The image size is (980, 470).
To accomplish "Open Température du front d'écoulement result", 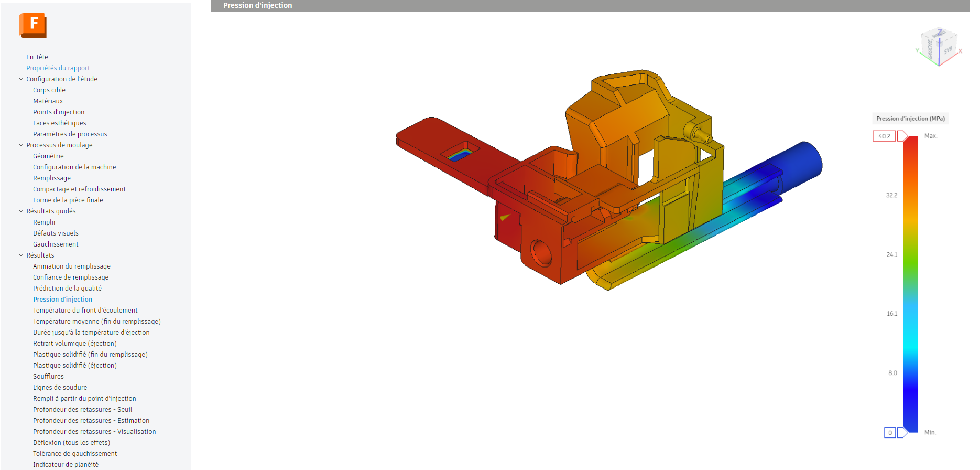I will click(x=85, y=311).
